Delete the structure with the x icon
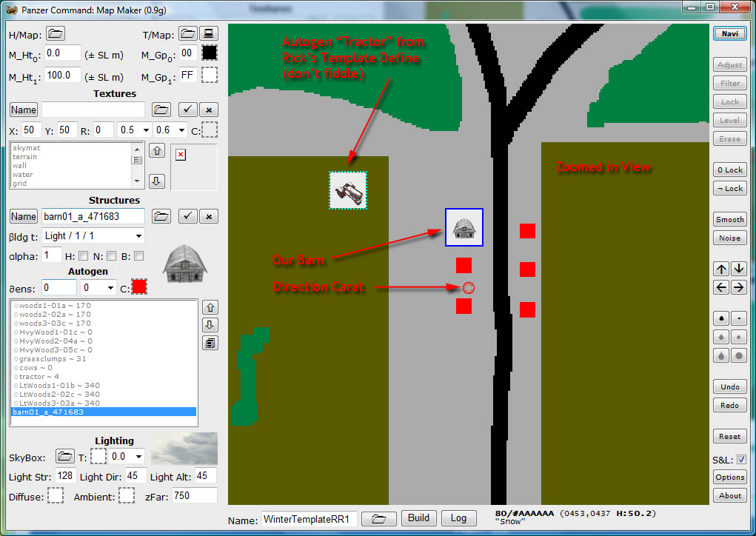The width and height of the screenshot is (756, 536). [209, 216]
